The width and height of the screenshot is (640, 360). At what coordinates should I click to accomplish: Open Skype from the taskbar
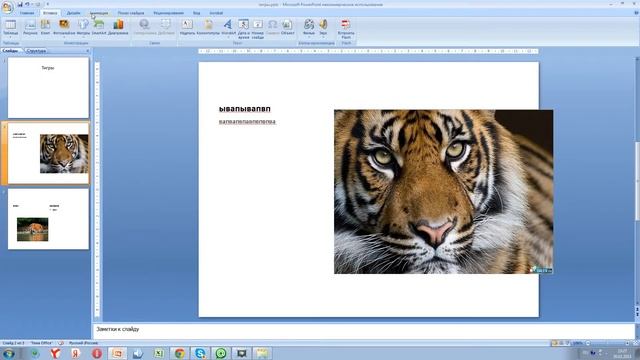tap(200, 353)
